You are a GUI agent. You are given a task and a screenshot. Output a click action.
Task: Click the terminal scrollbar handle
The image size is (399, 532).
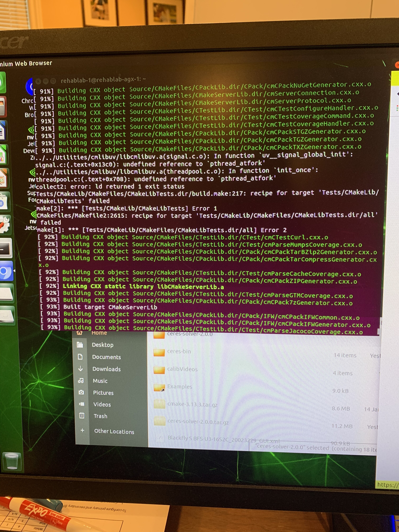[x=378, y=332]
